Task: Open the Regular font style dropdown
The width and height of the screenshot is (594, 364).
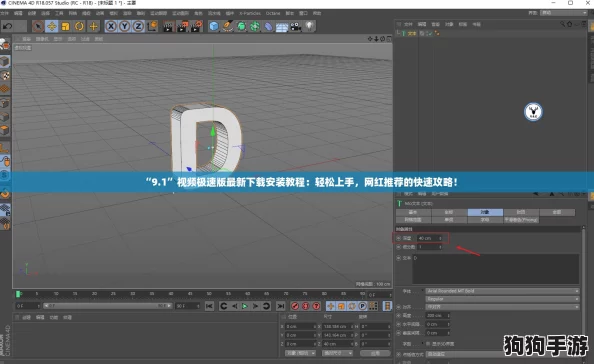Action: [502, 299]
